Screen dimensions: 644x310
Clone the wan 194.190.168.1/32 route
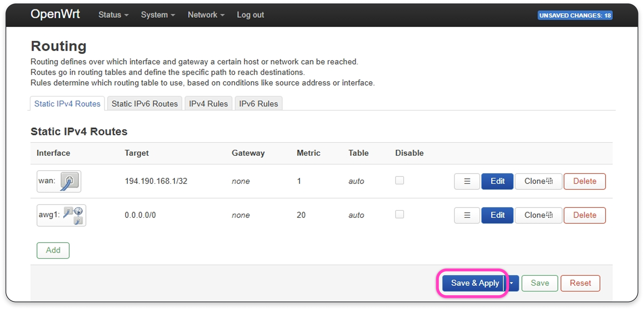click(538, 181)
